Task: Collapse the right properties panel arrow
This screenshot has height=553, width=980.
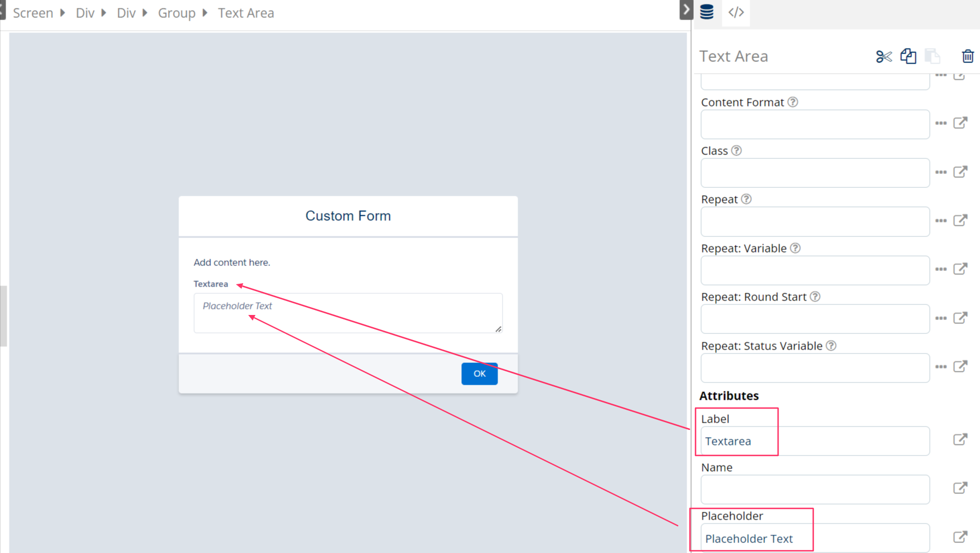Action: click(x=686, y=10)
